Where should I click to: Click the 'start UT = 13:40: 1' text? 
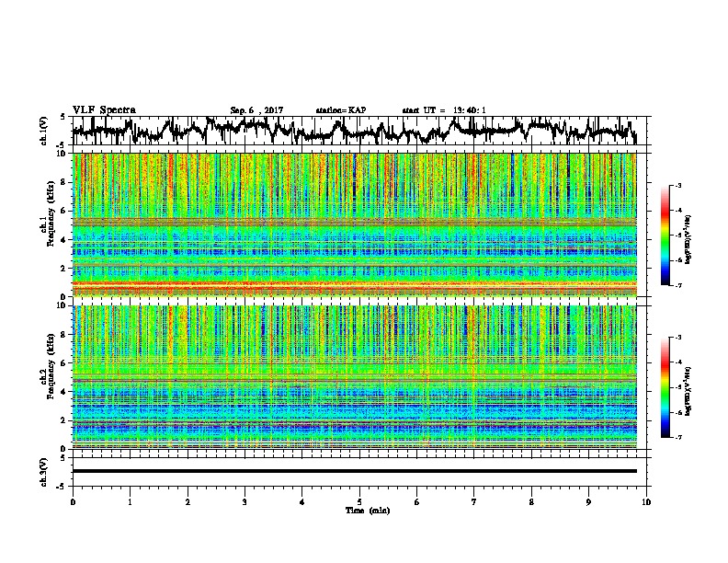[444, 110]
